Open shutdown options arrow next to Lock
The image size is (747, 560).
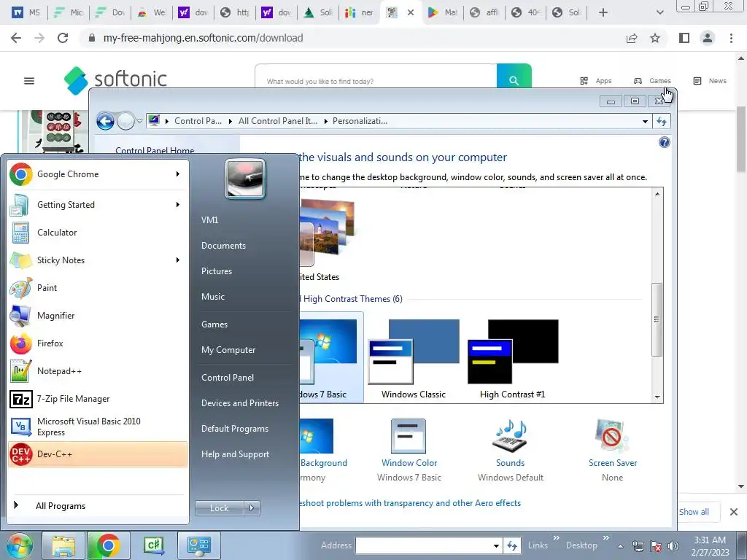(252, 508)
